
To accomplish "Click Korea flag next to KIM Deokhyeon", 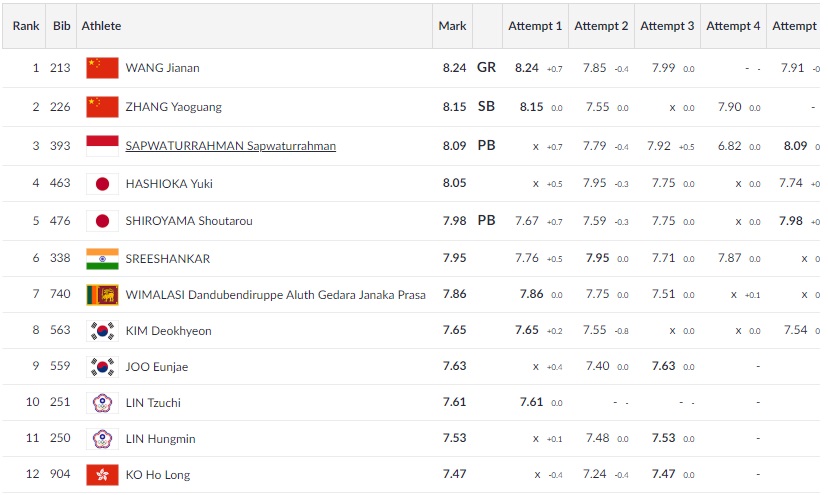I will click(102, 330).
